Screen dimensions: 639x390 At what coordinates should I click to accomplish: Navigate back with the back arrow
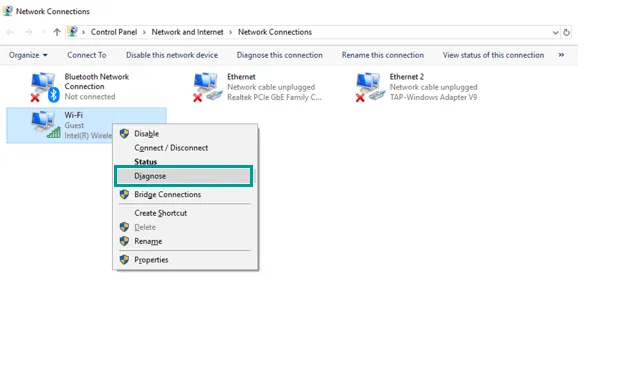[10, 32]
